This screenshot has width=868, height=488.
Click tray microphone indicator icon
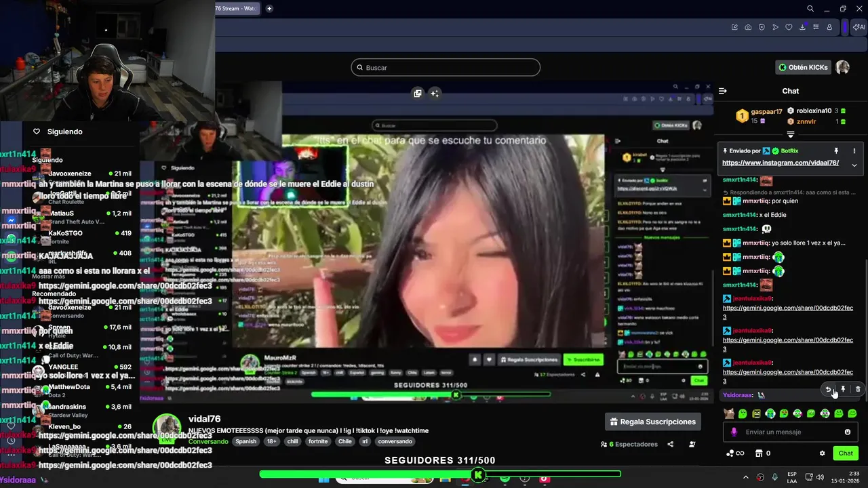pos(774,477)
